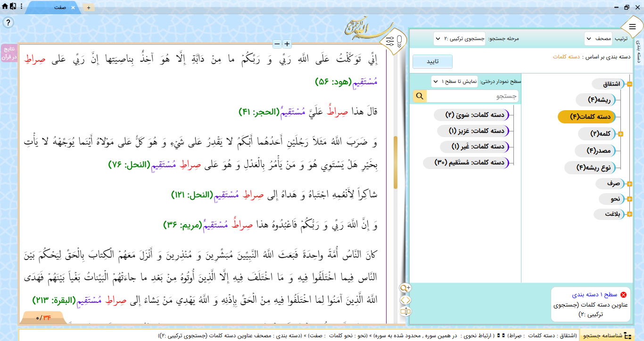Close the صفت tab
644x341 pixels.
[x=73, y=8]
